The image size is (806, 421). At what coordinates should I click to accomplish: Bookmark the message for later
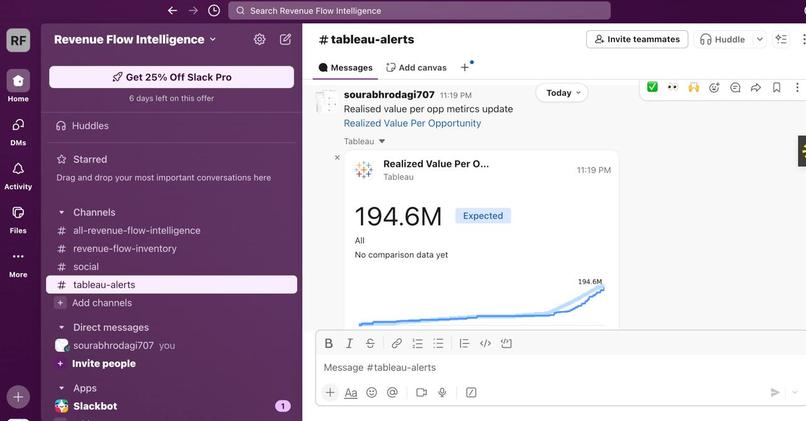(777, 87)
